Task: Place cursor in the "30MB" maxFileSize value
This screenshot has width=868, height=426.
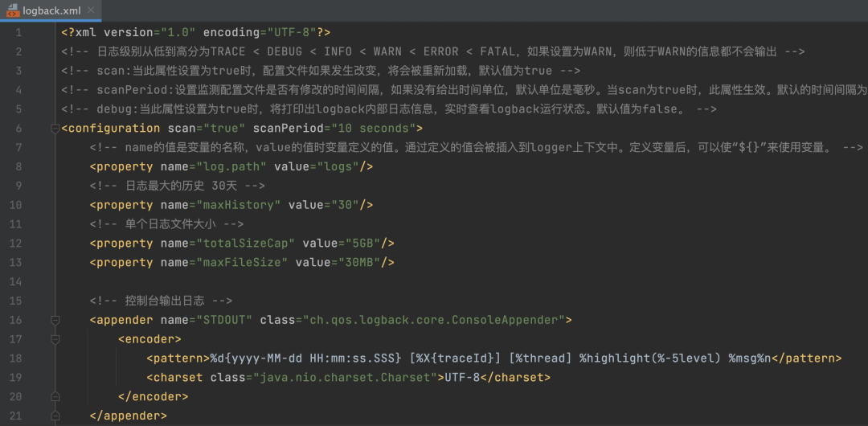Action: pyautogui.click(x=355, y=263)
